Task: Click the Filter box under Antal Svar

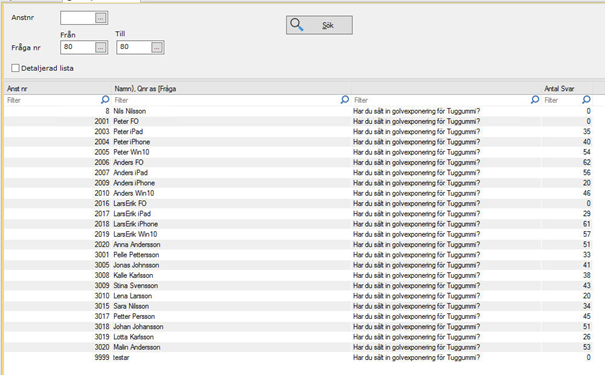Action: coord(562,100)
